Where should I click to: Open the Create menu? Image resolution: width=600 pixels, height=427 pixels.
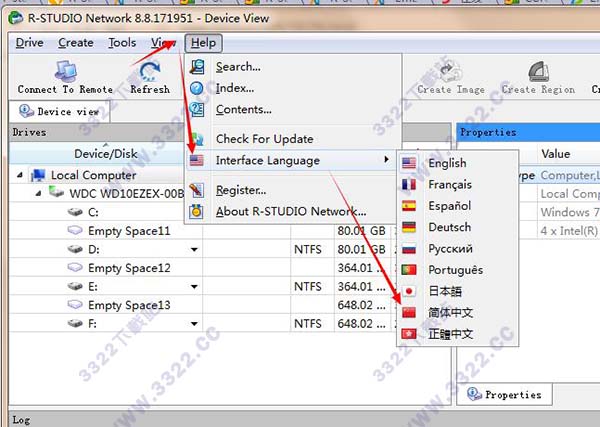[76, 42]
